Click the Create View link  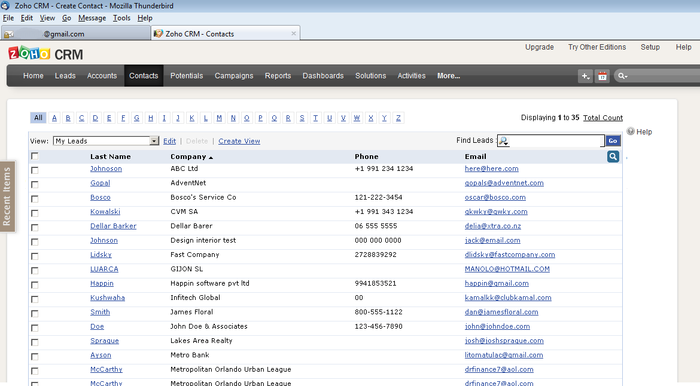point(239,141)
